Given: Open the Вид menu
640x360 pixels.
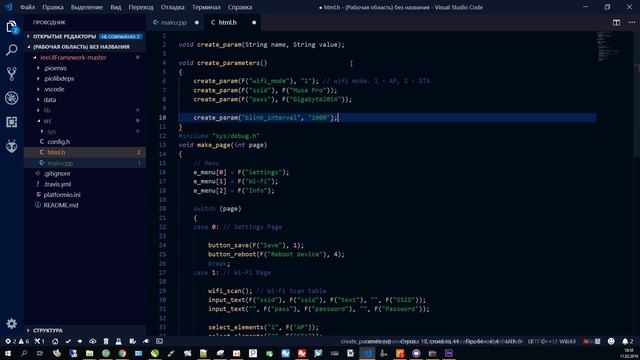Looking at the screenshot, I should (116, 7).
